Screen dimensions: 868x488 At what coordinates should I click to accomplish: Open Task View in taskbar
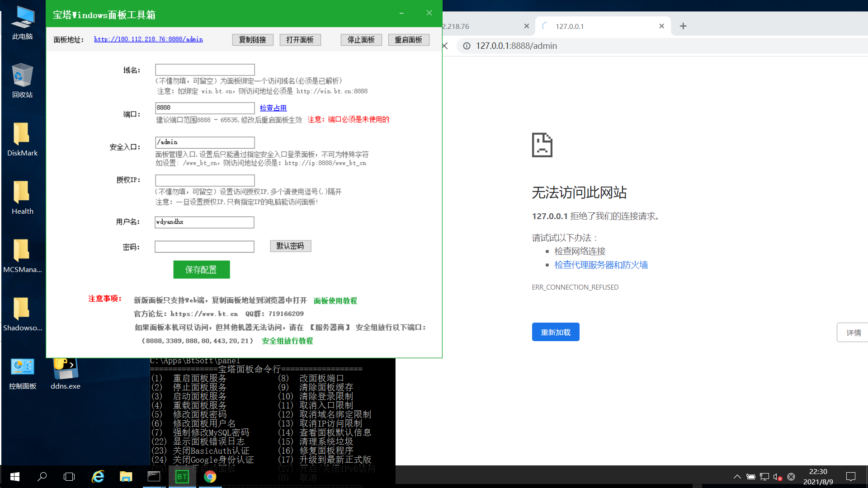pyautogui.click(x=69, y=477)
